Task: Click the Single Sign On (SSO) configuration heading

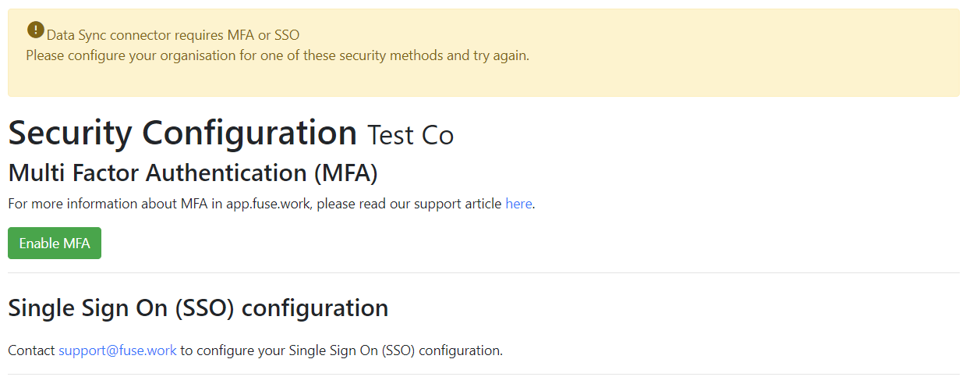Action: 198,308
